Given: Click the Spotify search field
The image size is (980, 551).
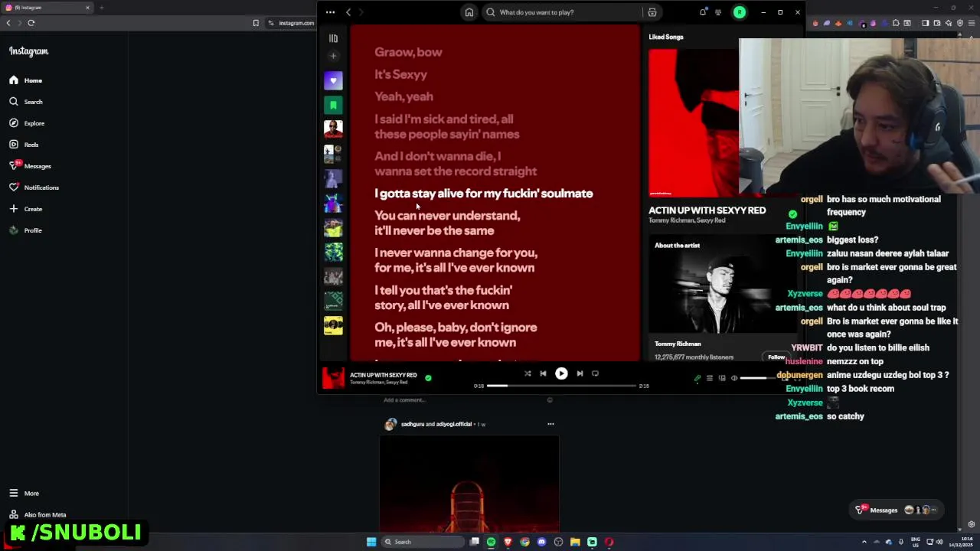Looking at the screenshot, I should click(563, 12).
